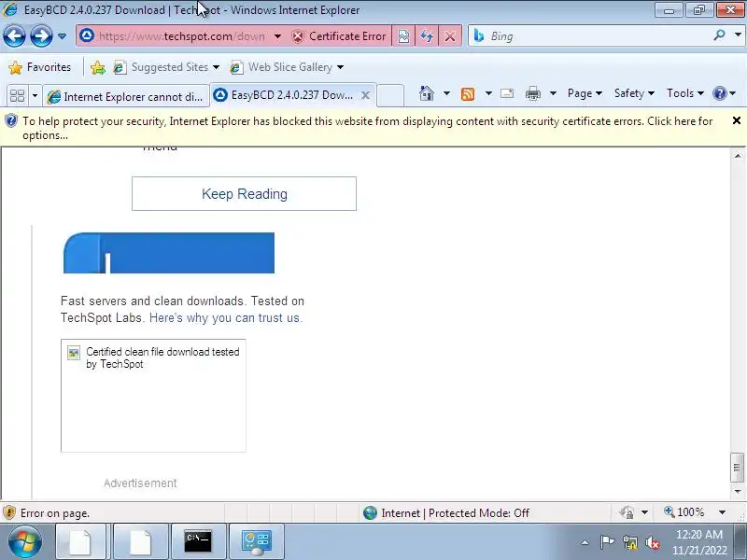Open the Web Slice Gallery dropdown
Screen dimensions: 747x560
[287, 67]
